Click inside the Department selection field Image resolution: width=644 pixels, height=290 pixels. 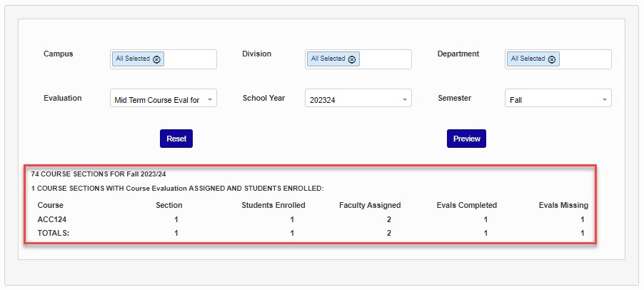click(x=584, y=59)
